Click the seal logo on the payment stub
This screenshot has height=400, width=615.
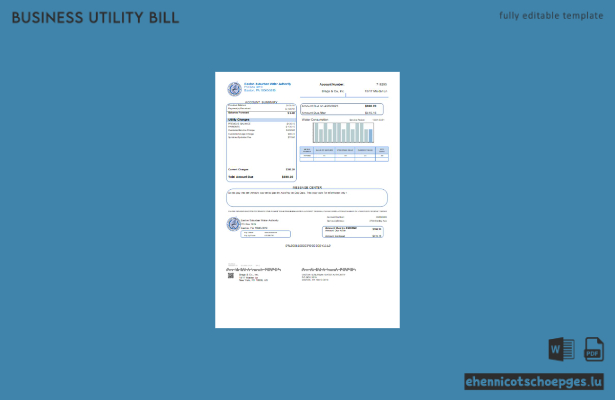[233, 224]
